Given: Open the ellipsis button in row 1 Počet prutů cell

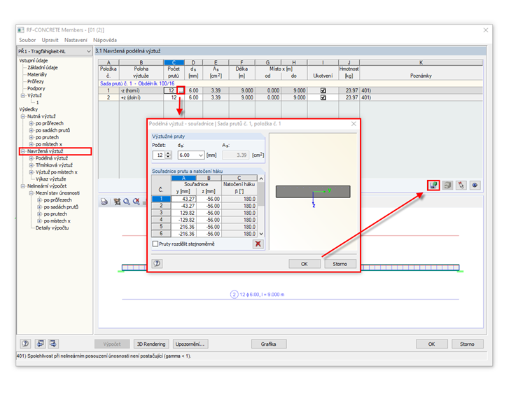Looking at the screenshot, I should coord(181,90).
